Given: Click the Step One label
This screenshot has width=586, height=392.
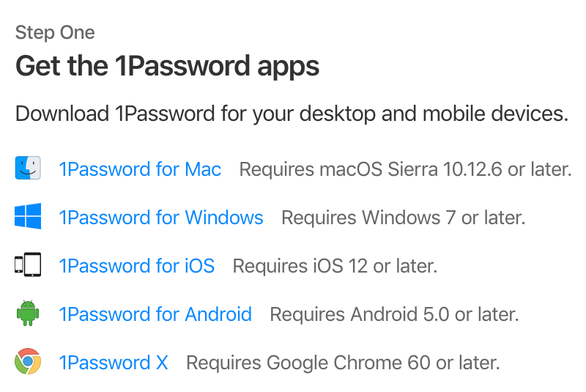Looking at the screenshot, I should coord(55,33).
